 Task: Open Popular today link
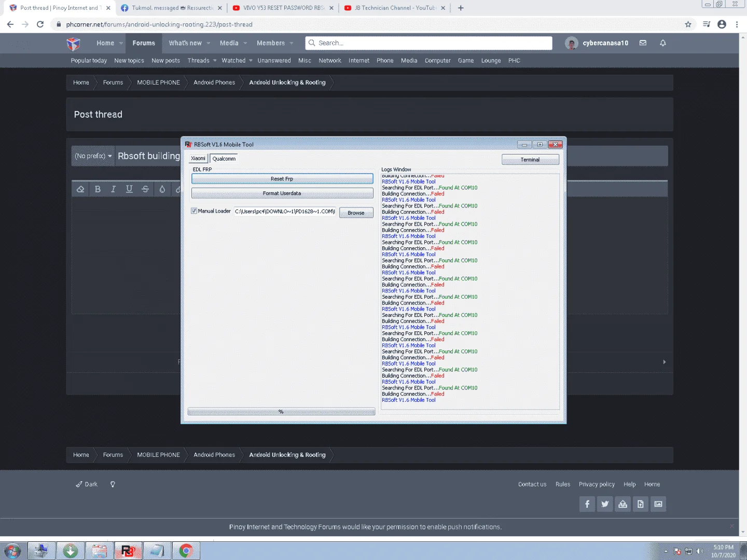pyautogui.click(x=89, y=61)
